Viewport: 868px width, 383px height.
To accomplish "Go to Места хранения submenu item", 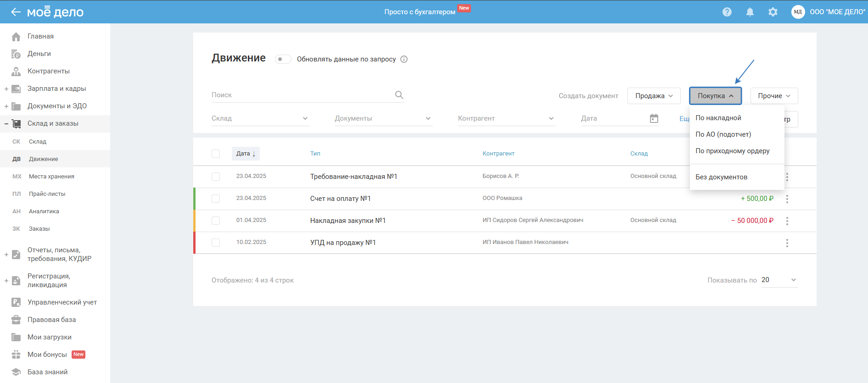I will [51, 177].
